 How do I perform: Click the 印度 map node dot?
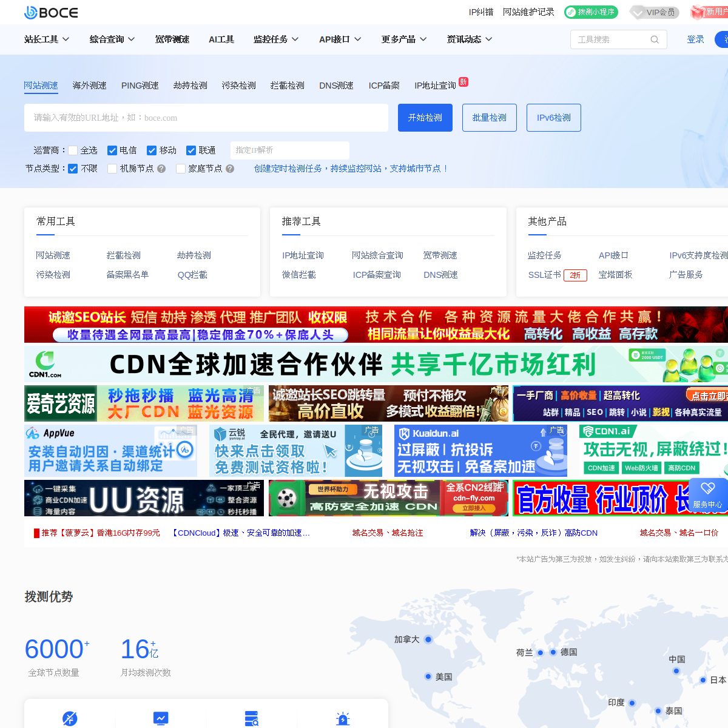632,703
